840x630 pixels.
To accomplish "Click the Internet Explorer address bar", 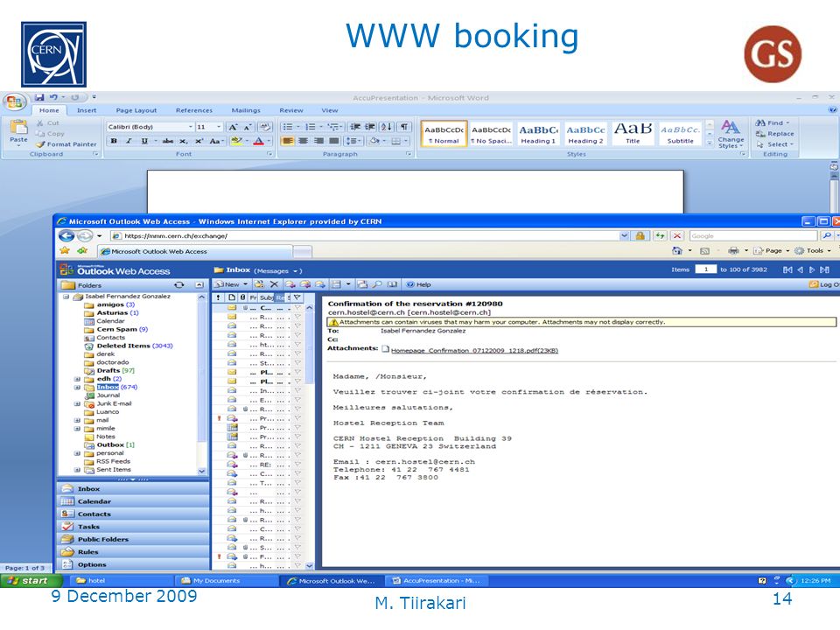I will [369, 235].
